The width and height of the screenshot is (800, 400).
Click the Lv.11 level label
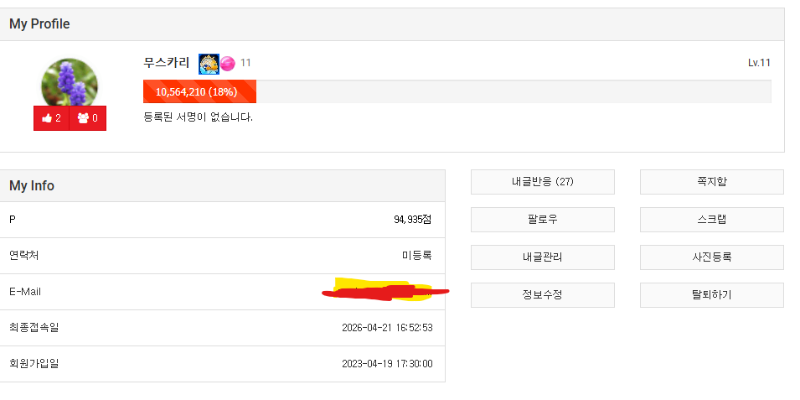click(x=759, y=63)
